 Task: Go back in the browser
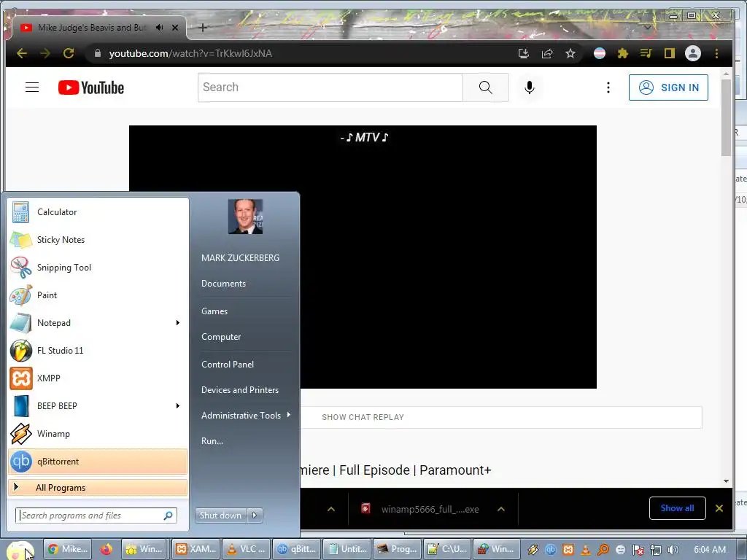[x=22, y=53]
